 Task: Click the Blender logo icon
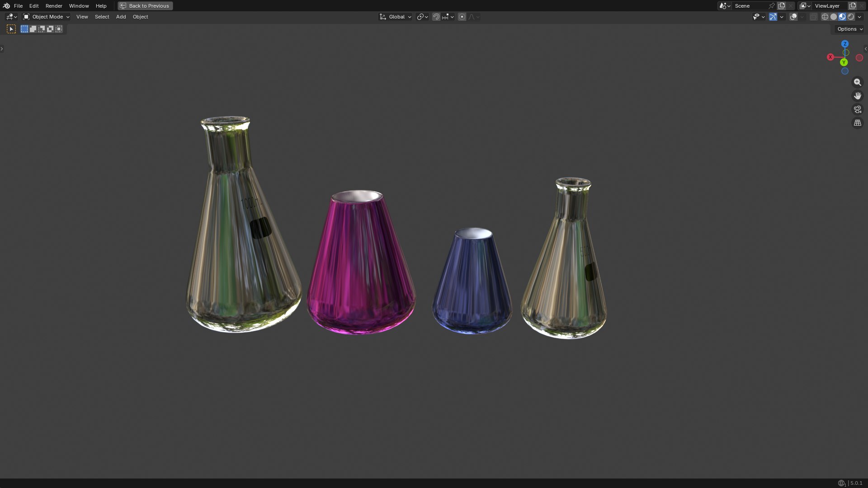coord(6,6)
